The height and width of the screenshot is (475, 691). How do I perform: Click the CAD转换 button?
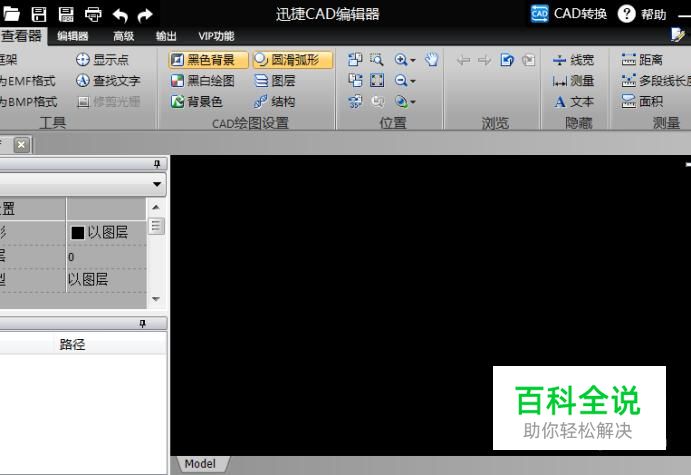(x=569, y=14)
